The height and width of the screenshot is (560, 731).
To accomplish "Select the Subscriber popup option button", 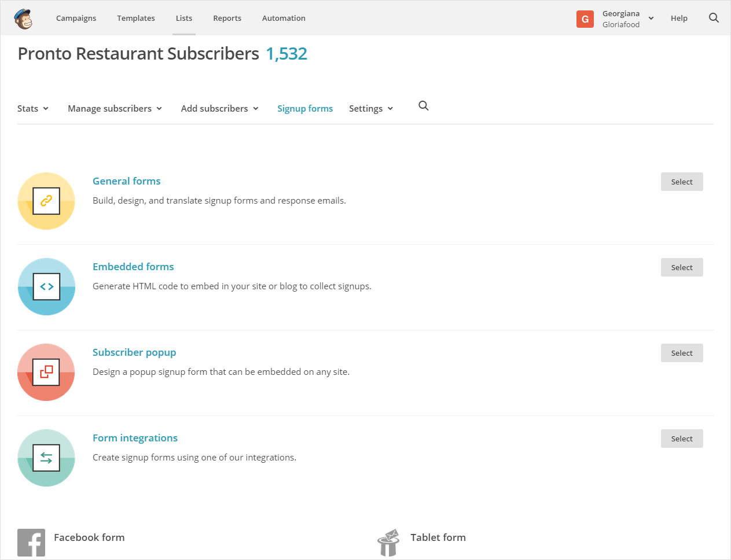I will click(x=682, y=353).
